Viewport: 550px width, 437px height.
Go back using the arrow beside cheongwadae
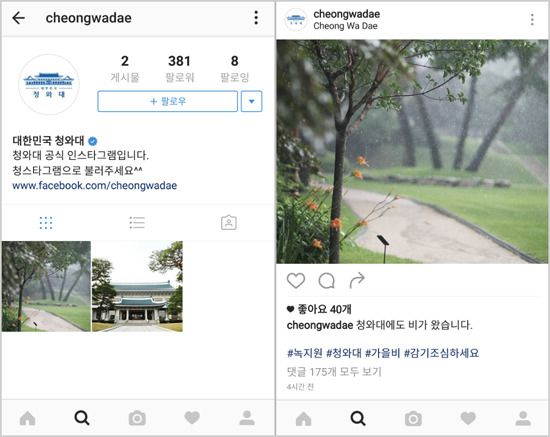(18, 18)
